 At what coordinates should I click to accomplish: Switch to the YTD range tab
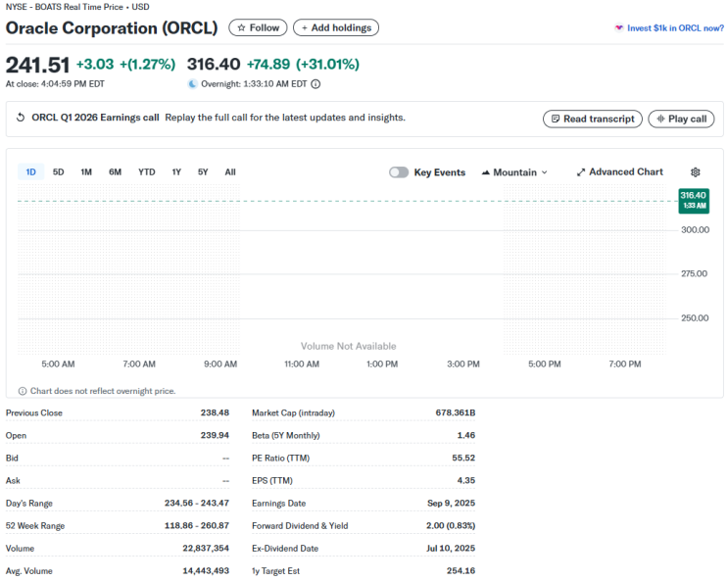point(147,172)
